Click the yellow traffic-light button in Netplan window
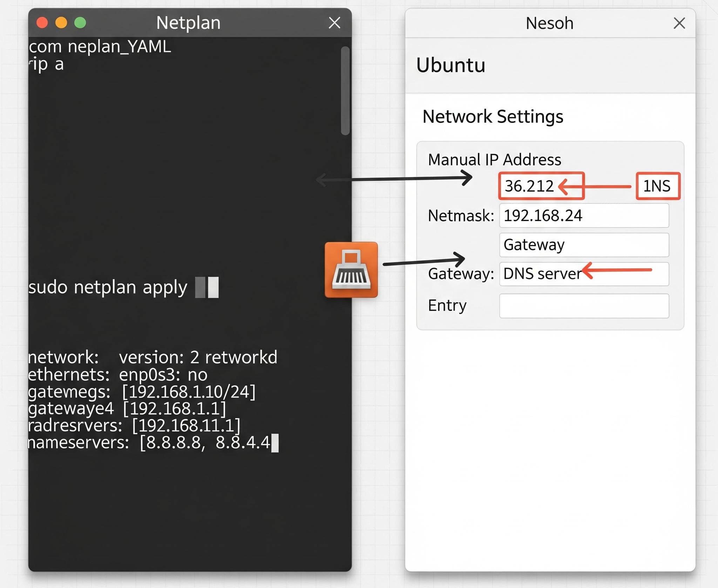 (x=61, y=23)
